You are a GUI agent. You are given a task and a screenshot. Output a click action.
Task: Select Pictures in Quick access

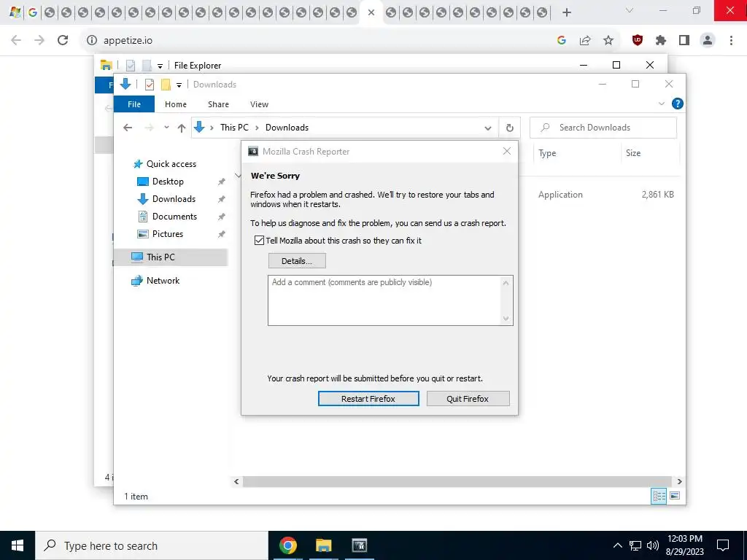click(168, 234)
